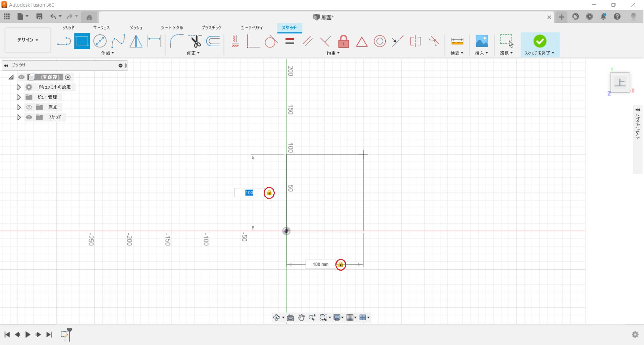Expand the ドキュメントの設定 tree node

[19, 87]
